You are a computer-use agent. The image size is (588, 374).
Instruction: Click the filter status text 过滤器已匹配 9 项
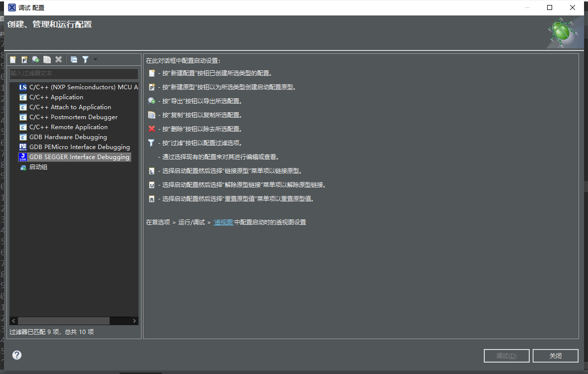[51, 332]
